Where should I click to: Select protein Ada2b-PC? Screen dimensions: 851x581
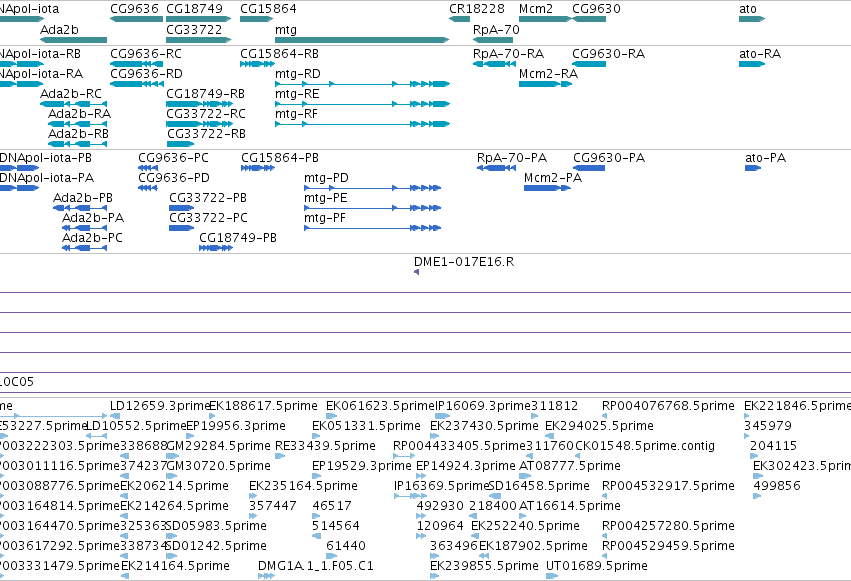click(84, 248)
